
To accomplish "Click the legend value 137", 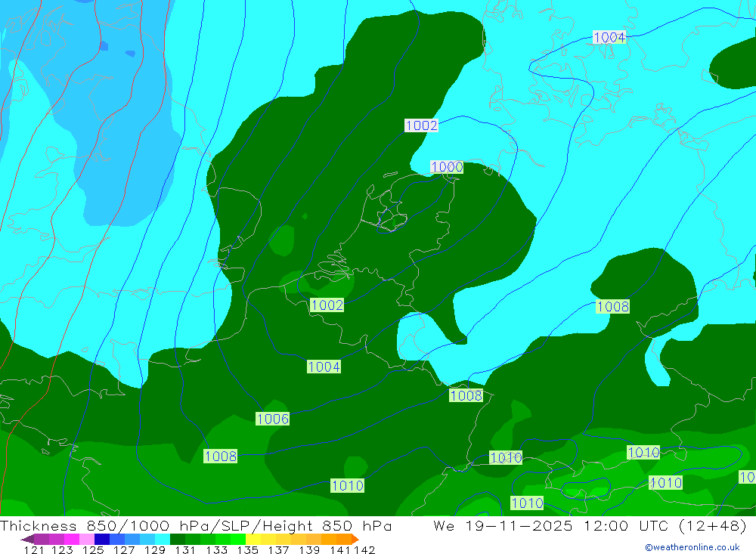I will click(278, 549).
